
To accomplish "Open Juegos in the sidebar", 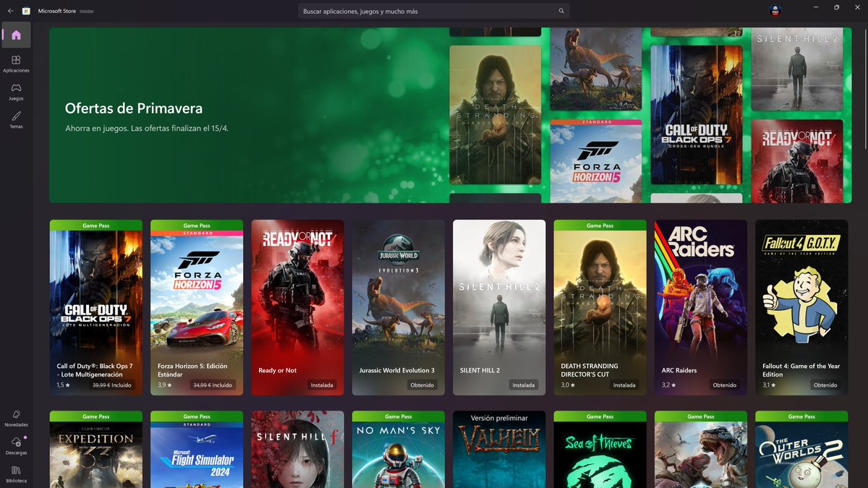I will (x=16, y=92).
